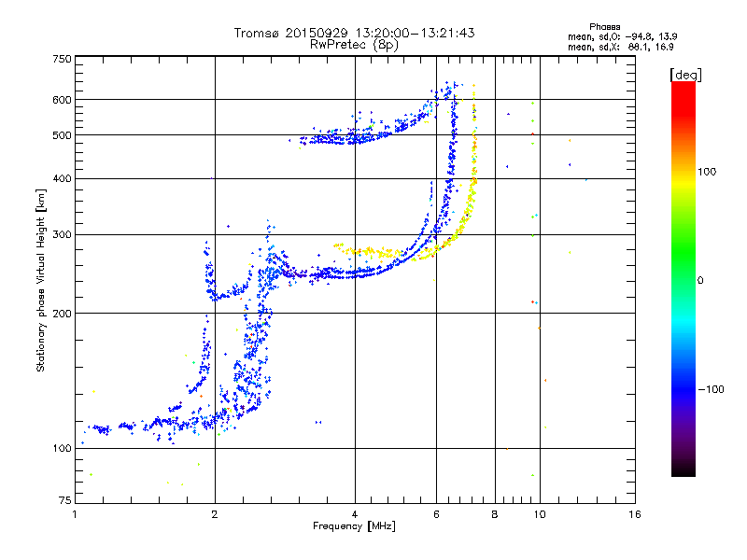This screenshot has height=560, width=747.
Task: Click the x-axis label '8'
Action: (x=495, y=514)
